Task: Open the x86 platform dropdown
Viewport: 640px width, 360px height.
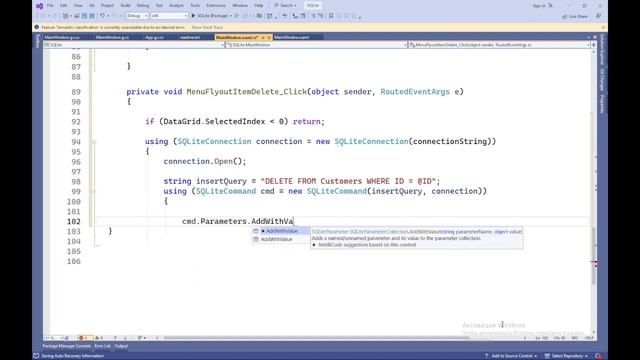Action: pyautogui.click(x=169, y=16)
